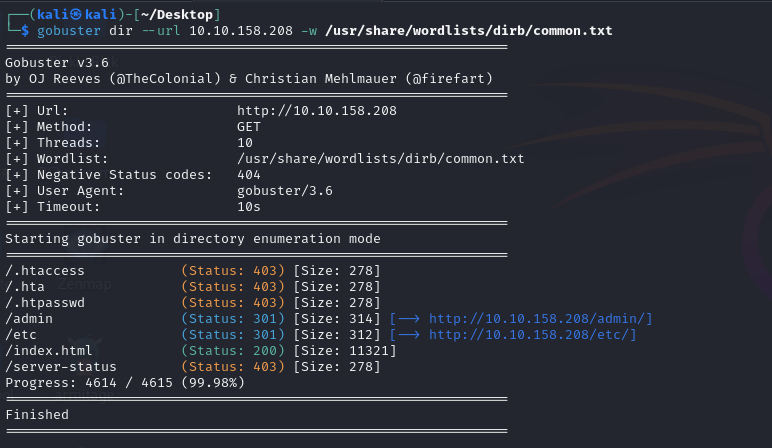Viewport: 772px width, 448px height.
Task: Click the Finished message text
Action: point(37,414)
